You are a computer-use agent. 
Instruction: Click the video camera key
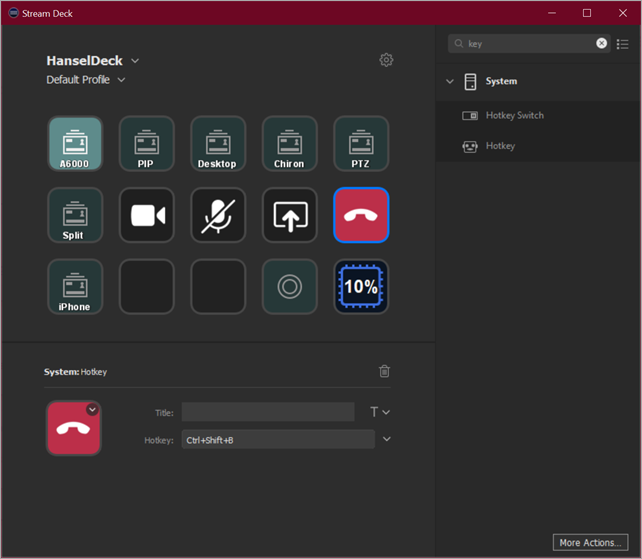(x=147, y=215)
